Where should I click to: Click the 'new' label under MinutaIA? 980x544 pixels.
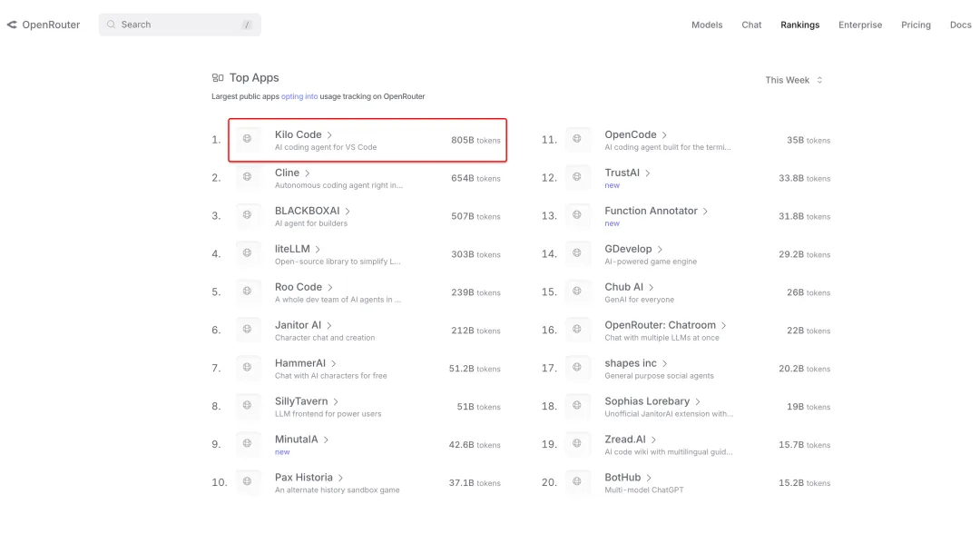[282, 452]
